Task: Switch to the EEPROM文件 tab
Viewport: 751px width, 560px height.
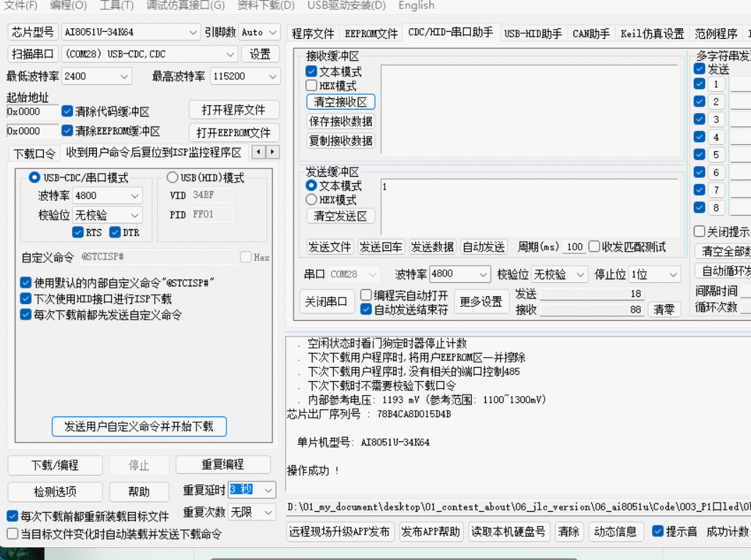Action: tap(371, 33)
